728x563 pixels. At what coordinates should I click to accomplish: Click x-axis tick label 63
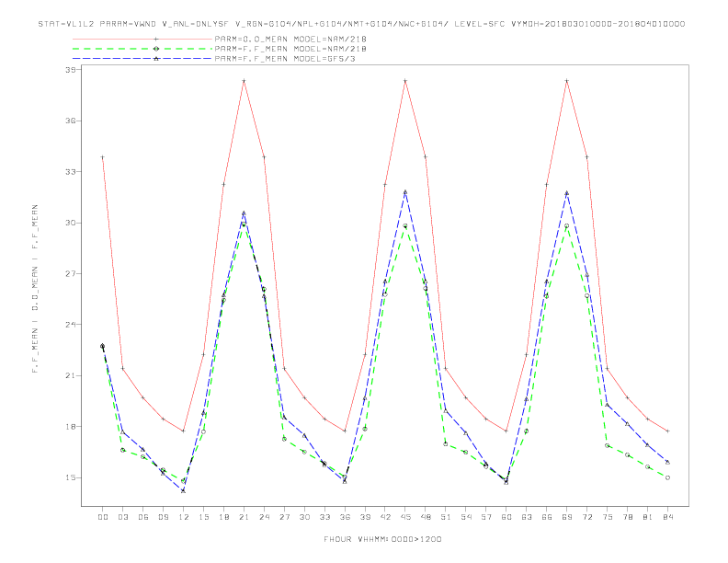pos(527,517)
